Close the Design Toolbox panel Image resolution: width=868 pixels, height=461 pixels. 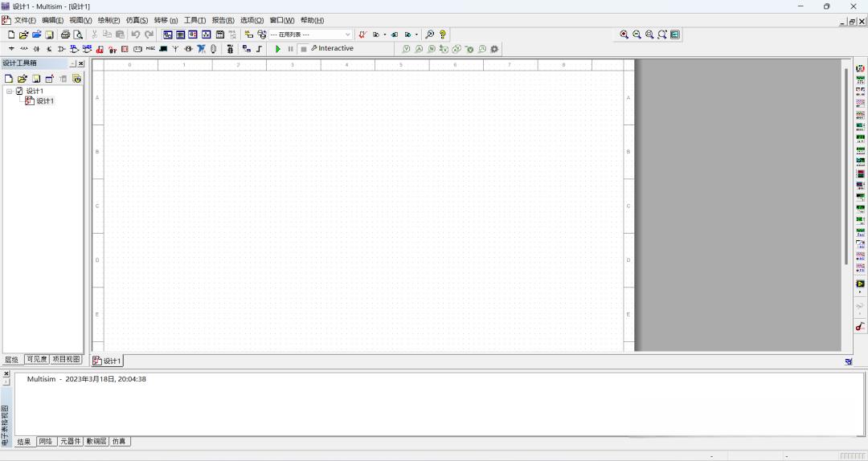tap(81, 63)
